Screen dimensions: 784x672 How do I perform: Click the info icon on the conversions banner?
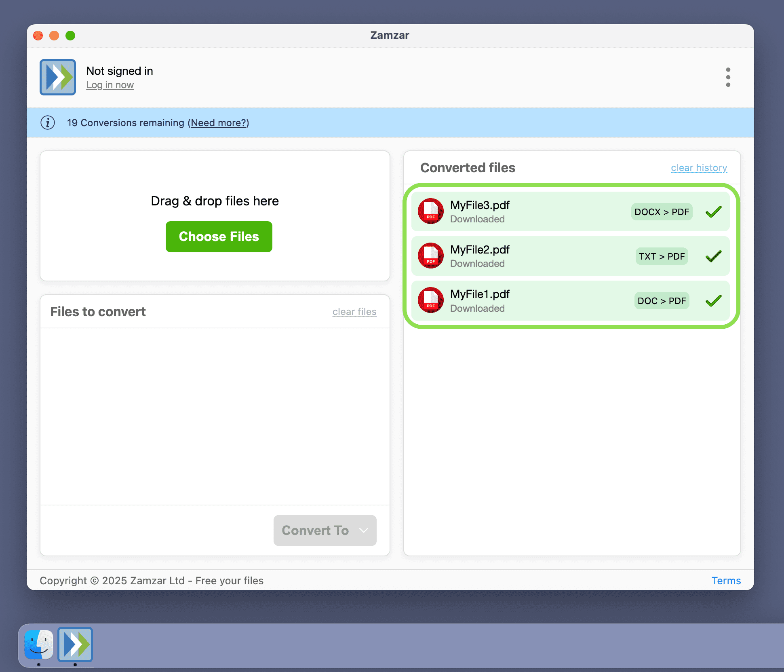(x=47, y=123)
